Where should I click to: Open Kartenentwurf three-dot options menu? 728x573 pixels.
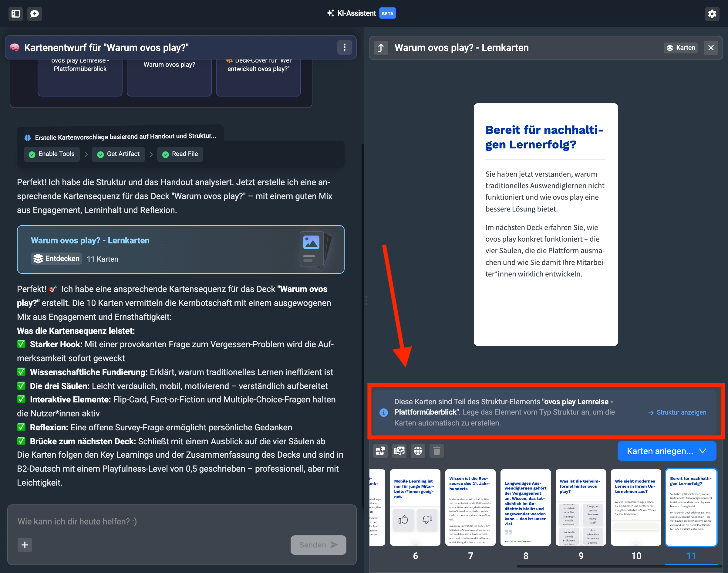344,48
